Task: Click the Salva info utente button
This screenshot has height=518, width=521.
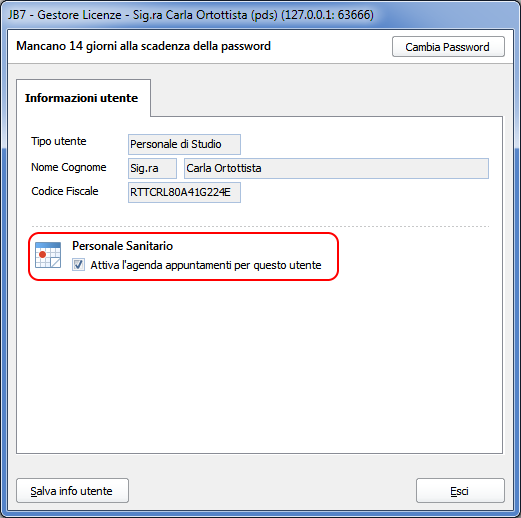Action: tap(72, 491)
